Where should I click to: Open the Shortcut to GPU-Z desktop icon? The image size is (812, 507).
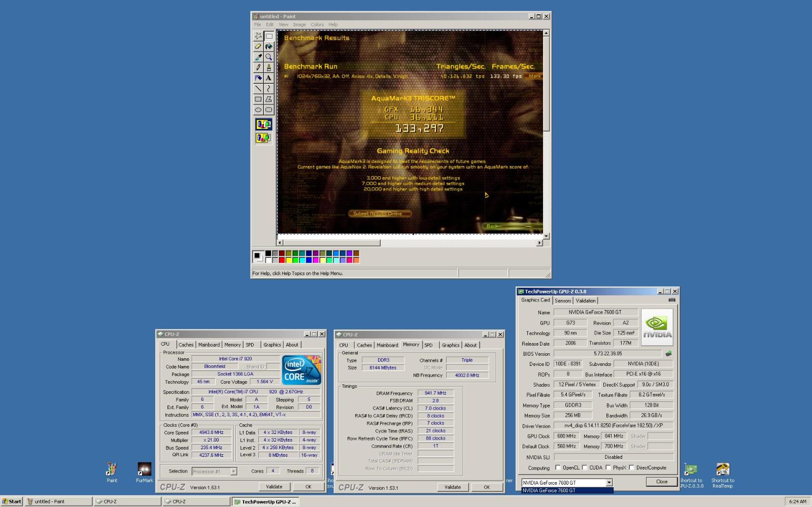point(691,476)
